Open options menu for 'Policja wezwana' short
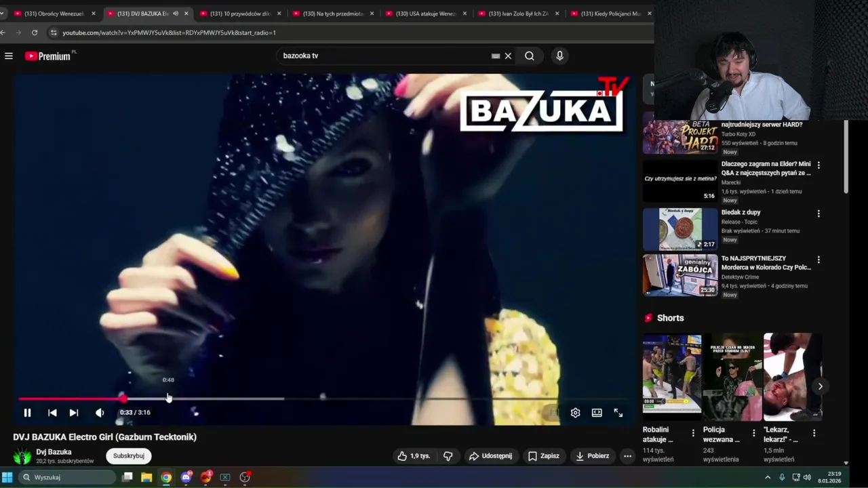 click(x=753, y=433)
